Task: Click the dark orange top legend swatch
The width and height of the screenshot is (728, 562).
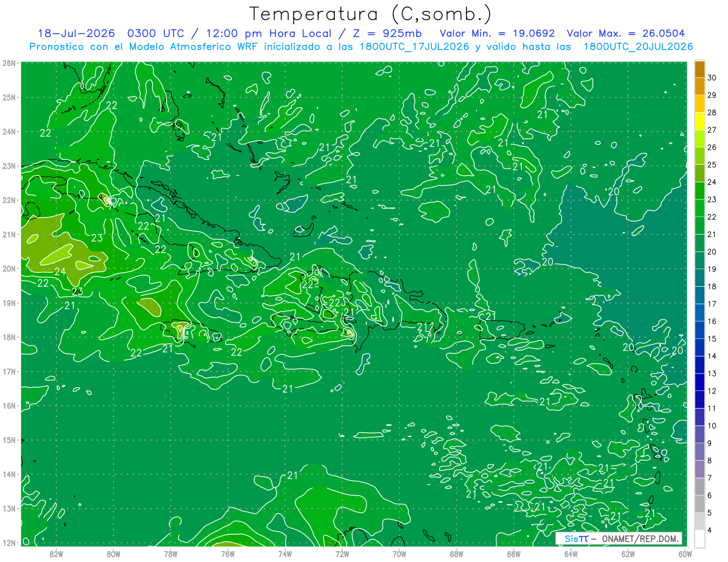Action: (x=699, y=69)
